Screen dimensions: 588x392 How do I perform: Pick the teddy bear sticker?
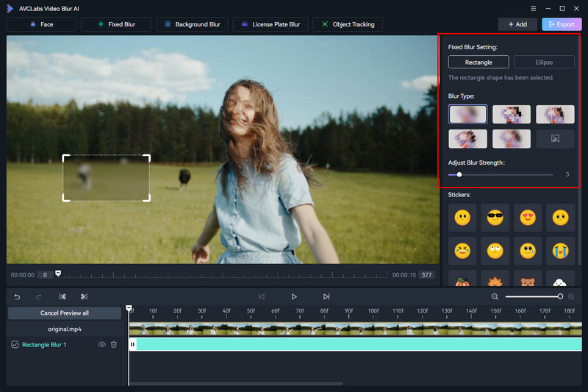click(528, 279)
